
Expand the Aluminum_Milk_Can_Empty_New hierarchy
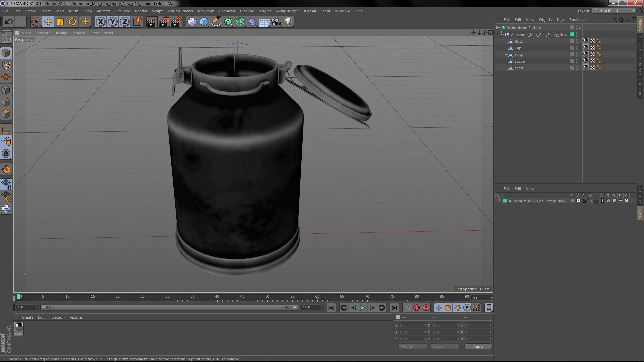click(x=502, y=34)
